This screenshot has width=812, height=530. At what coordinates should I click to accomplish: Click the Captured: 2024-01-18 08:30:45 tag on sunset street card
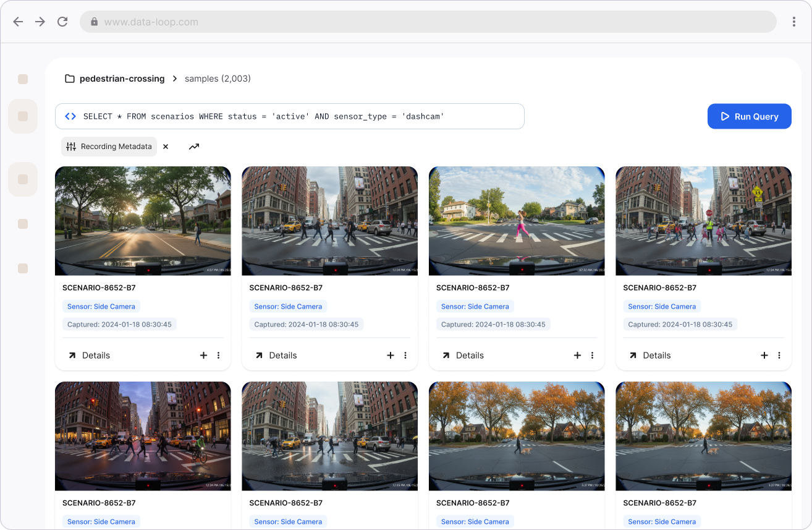point(119,324)
